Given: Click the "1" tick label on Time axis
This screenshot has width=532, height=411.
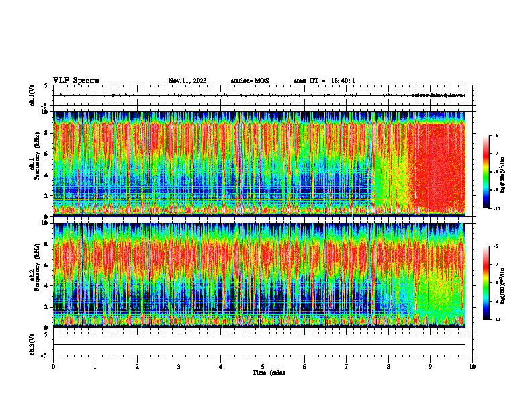Looking at the screenshot, I should pyautogui.click(x=95, y=367).
